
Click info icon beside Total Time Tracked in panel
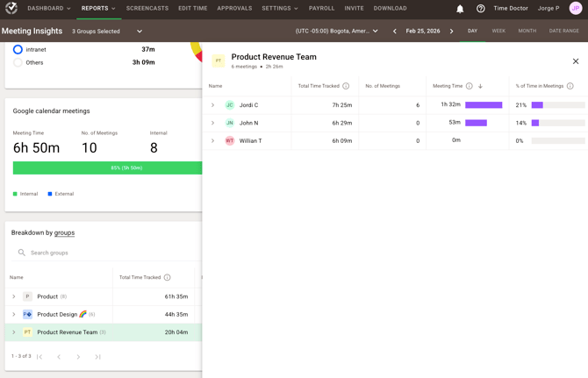(x=346, y=86)
